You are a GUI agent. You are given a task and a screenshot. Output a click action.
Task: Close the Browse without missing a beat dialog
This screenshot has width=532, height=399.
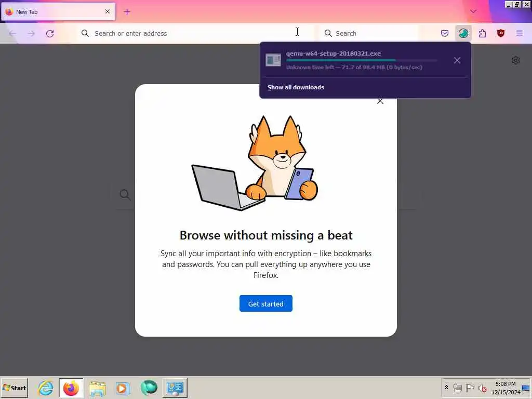[x=380, y=101]
